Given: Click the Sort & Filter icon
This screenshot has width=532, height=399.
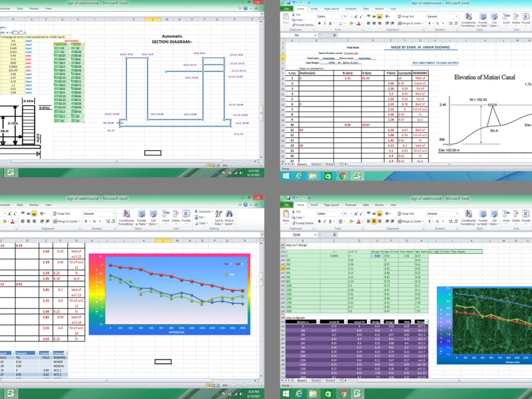Looking at the screenshot, I should 219,214.
